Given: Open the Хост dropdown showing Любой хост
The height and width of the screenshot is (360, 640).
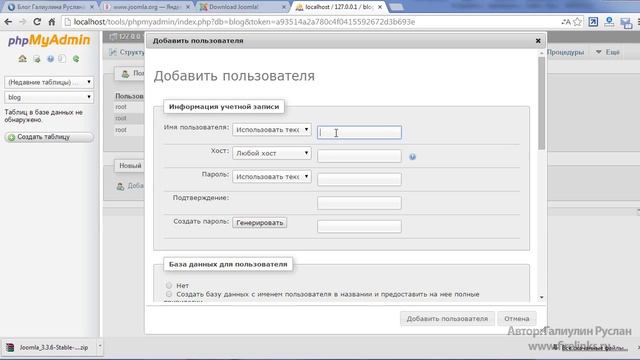Looking at the screenshot, I should [x=272, y=153].
